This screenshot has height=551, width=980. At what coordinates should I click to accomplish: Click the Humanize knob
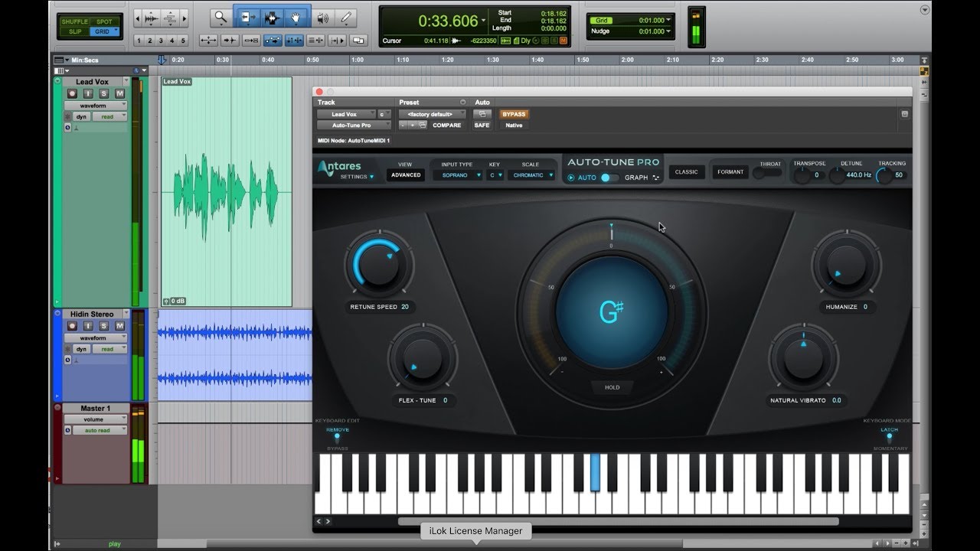(845, 266)
